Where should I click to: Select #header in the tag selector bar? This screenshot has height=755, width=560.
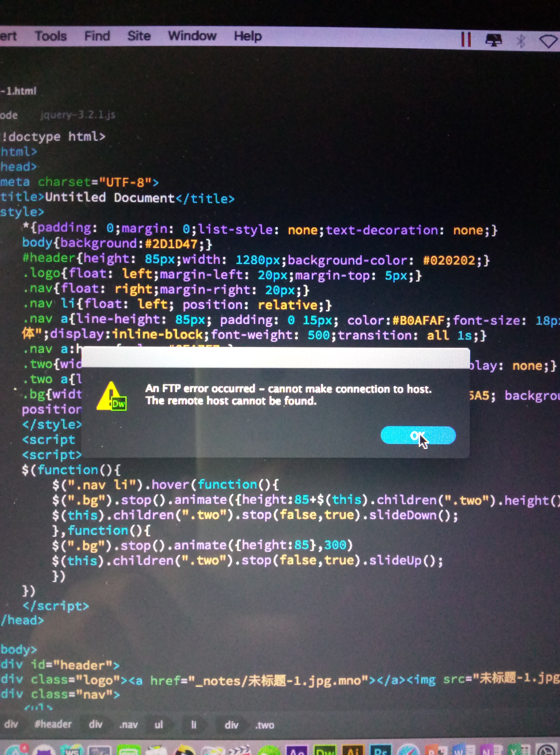tap(53, 724)
